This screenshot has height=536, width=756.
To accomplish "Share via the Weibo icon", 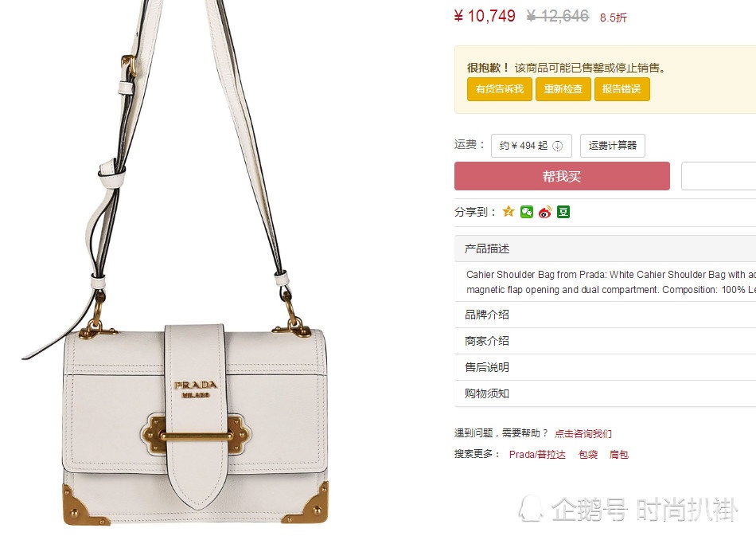I will (x=545, y=212).
